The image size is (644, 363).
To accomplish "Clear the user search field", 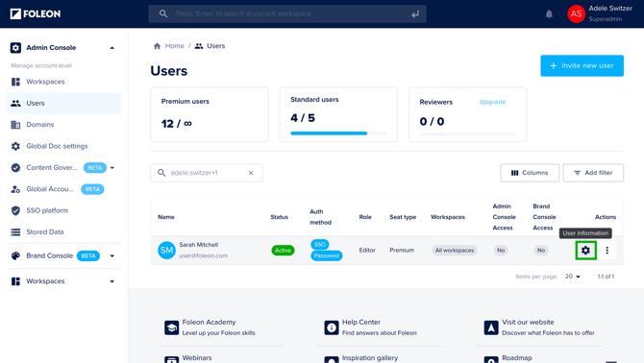I will click(x=251, y=173).
